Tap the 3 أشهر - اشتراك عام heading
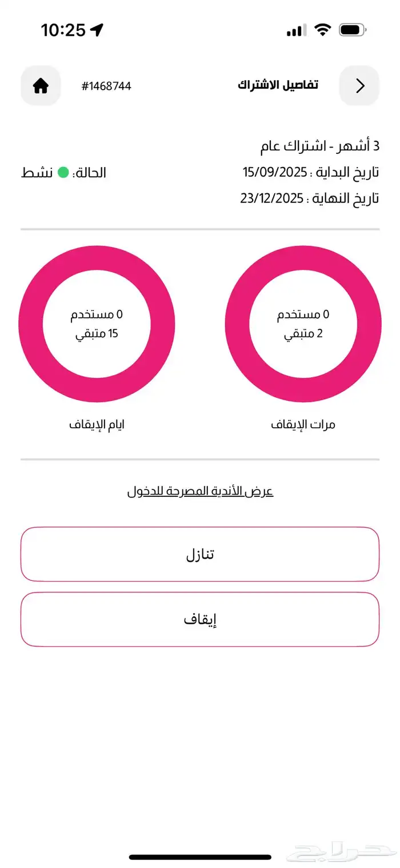The width and height of the screenshot is (400, 868). tap(319, 146)
